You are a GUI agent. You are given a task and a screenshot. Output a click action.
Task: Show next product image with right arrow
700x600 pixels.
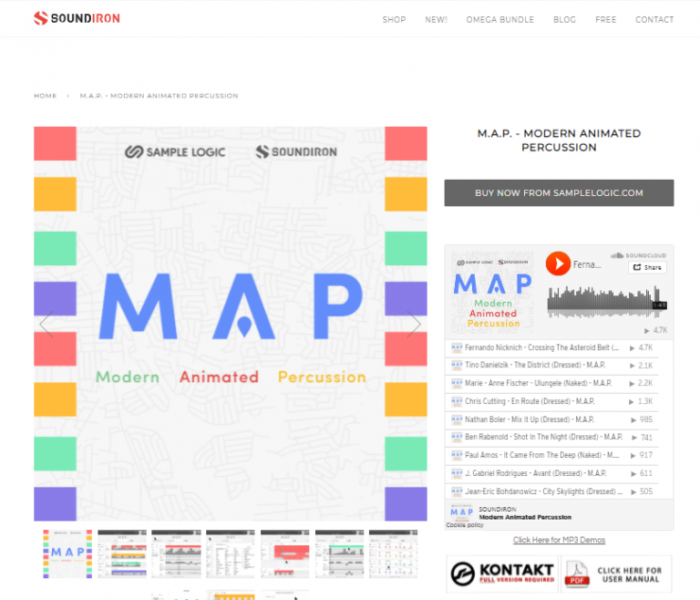(x=414, y=325)
